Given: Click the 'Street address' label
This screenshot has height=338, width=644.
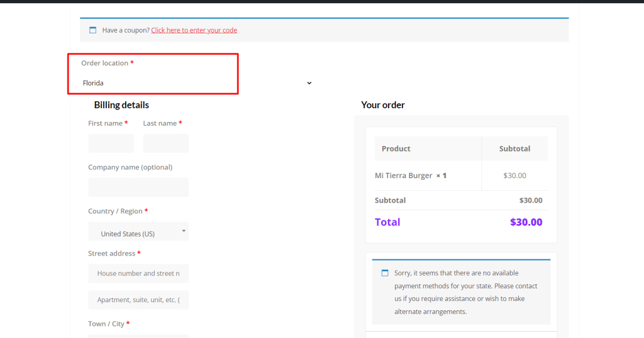Looking at the screenshot, I should (112, 253).
